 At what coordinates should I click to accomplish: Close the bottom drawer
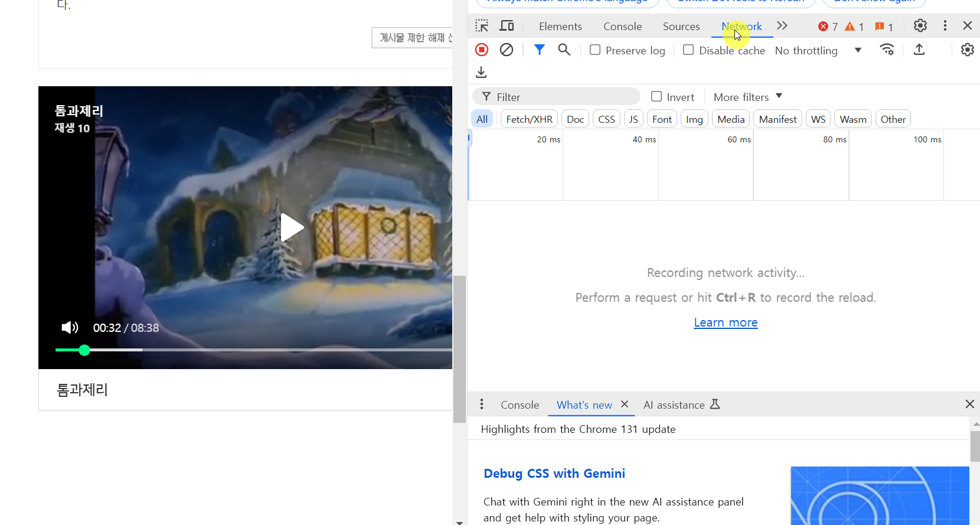click(969, 405)
